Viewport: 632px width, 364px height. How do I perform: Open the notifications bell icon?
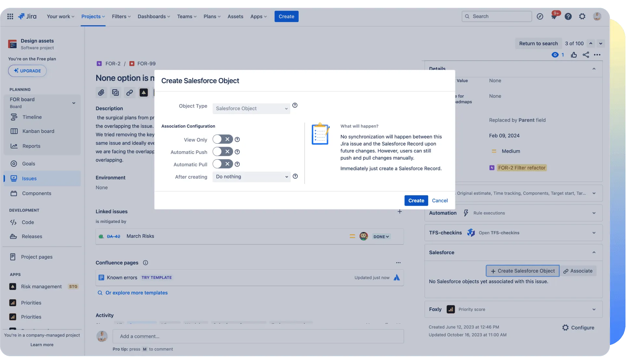coord(554,16)
